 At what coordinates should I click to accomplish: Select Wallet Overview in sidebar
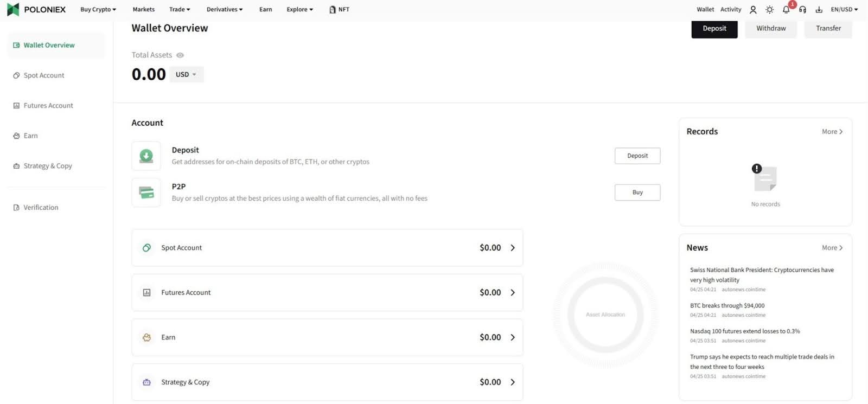[56, 46]
